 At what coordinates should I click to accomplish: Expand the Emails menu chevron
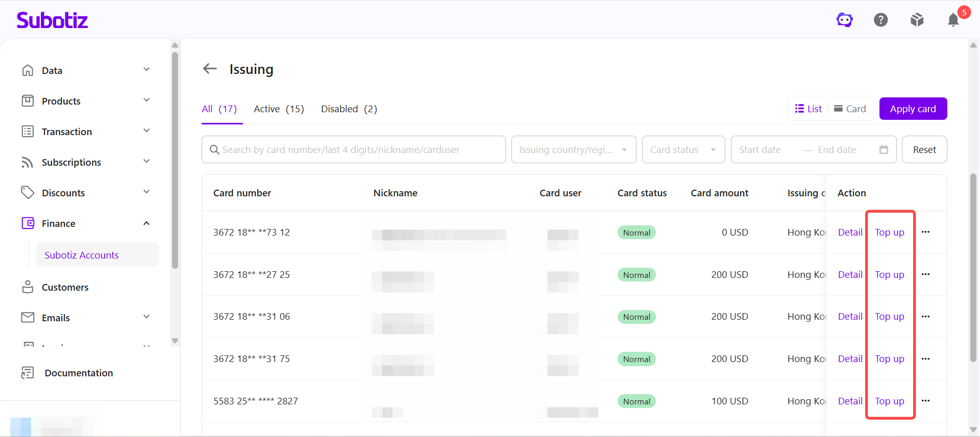tap(146, 317)
